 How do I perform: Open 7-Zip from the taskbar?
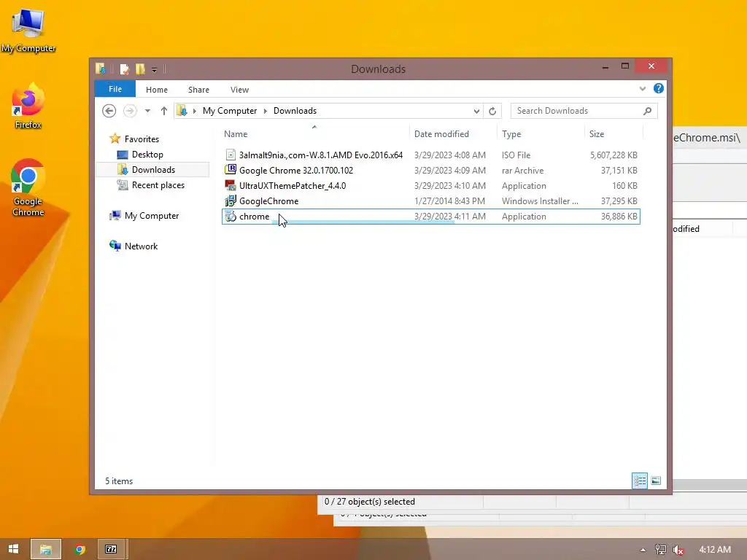point(111,549)
